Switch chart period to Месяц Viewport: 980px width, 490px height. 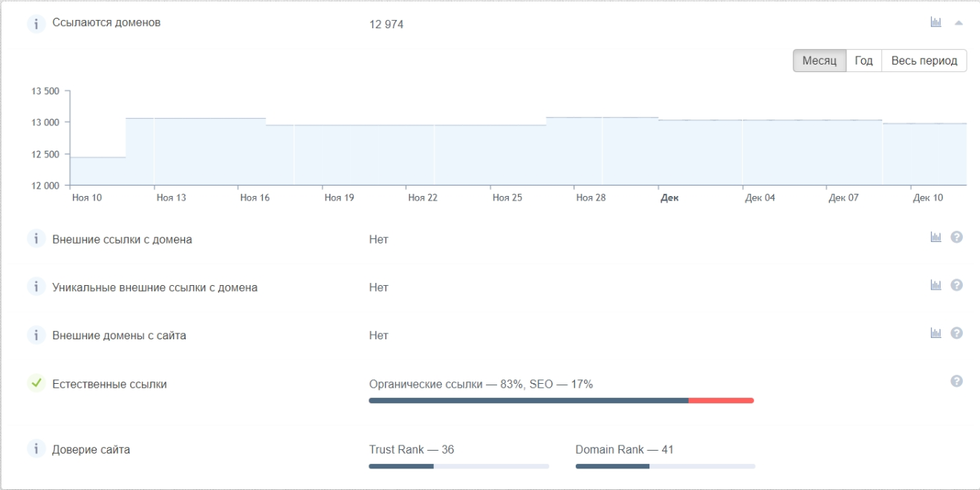pyautogui.click(x=820, y=61)
